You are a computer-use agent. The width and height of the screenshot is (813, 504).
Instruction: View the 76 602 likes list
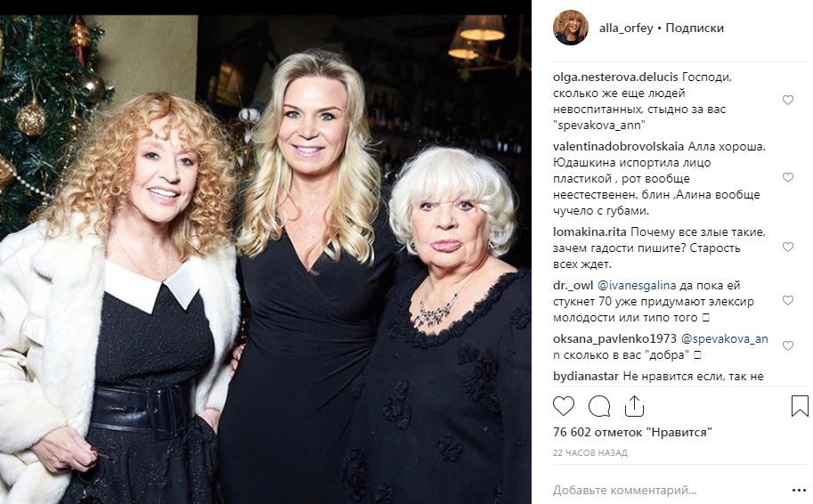[x=632, y=432]
